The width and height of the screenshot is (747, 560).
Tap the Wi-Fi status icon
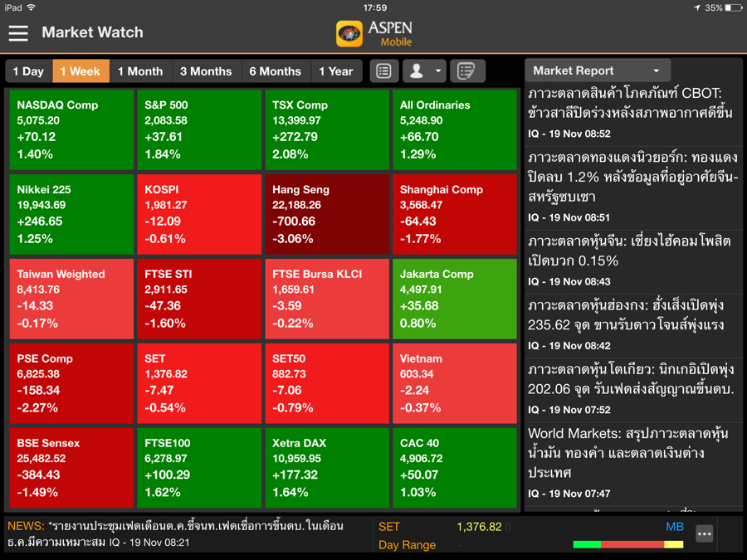[x=32, y=7]
